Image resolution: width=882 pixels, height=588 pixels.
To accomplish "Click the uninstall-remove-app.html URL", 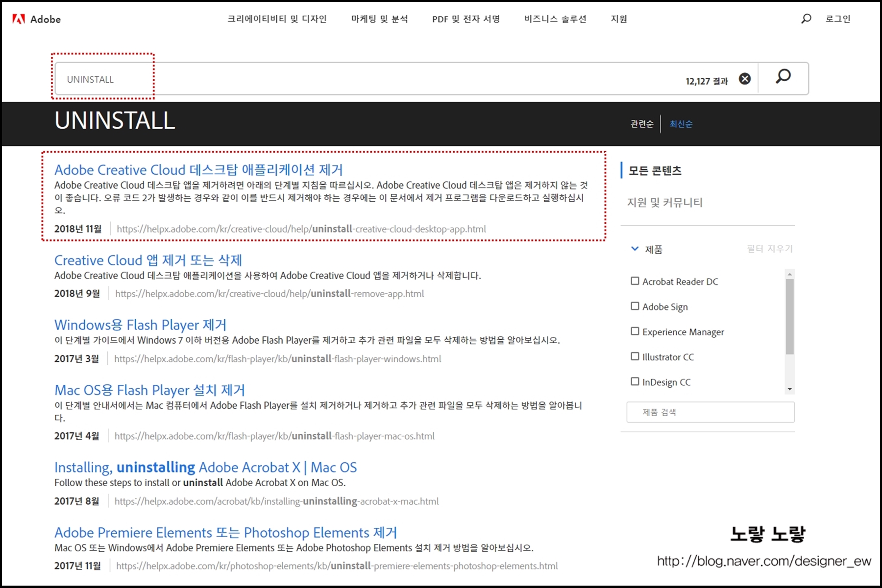I will (x=269, y=293).
